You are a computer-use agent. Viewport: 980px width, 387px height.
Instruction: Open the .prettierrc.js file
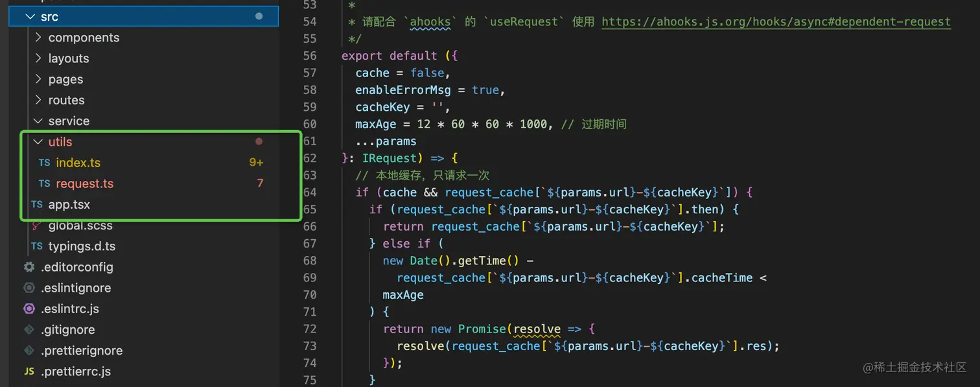(75, 371)
